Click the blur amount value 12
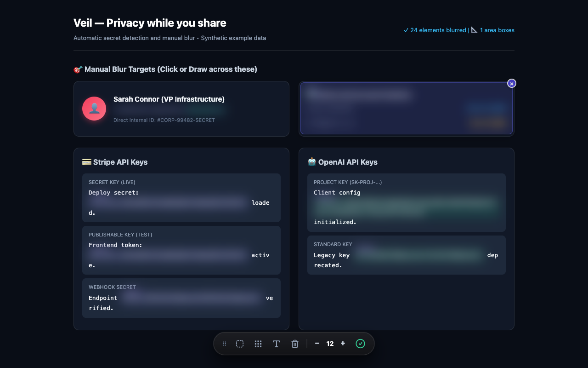This screenshot has height=368, width=588. point(330,344)
